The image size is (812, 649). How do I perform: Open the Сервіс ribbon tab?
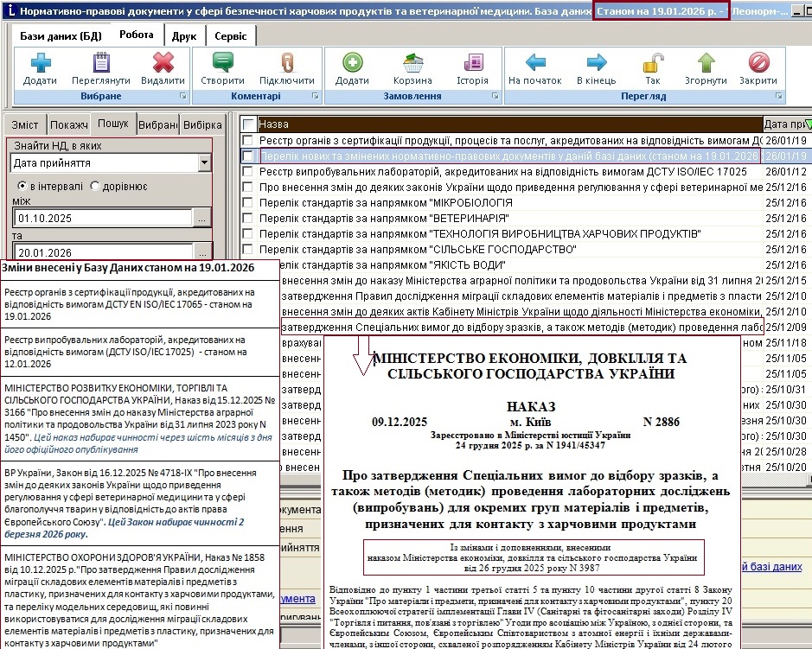click(x=230, y=35)
